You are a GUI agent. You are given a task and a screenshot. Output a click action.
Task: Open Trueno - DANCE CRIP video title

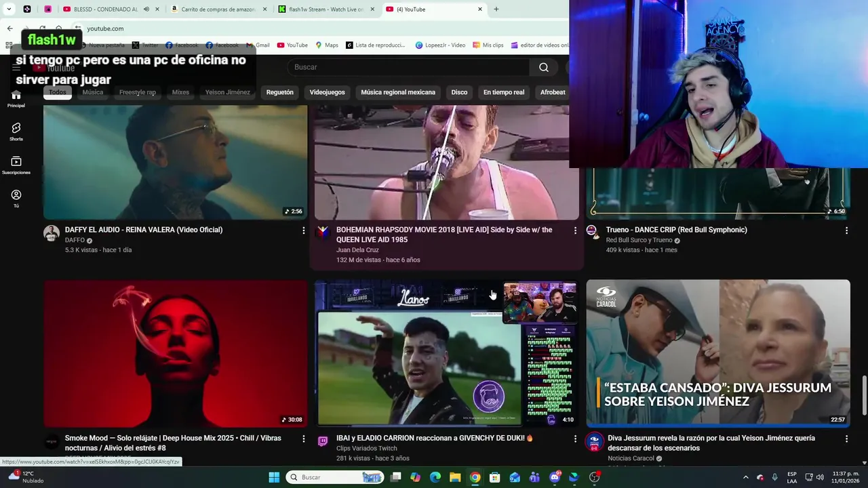point(676,230)
